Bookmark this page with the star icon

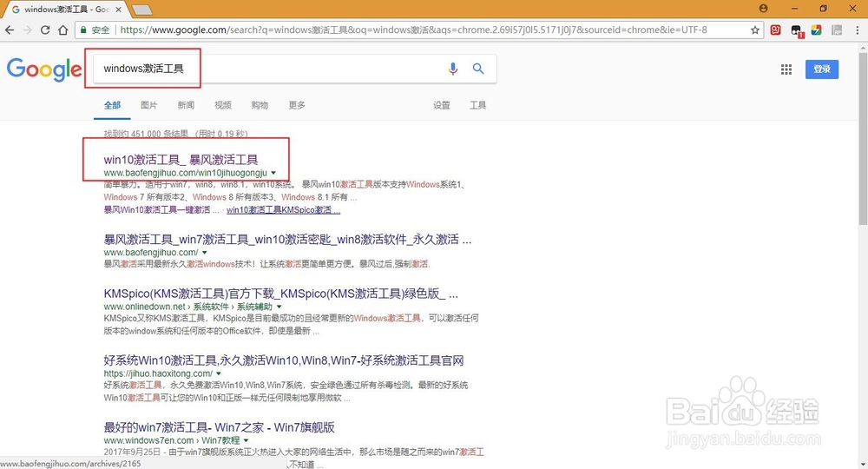point(754,30)
